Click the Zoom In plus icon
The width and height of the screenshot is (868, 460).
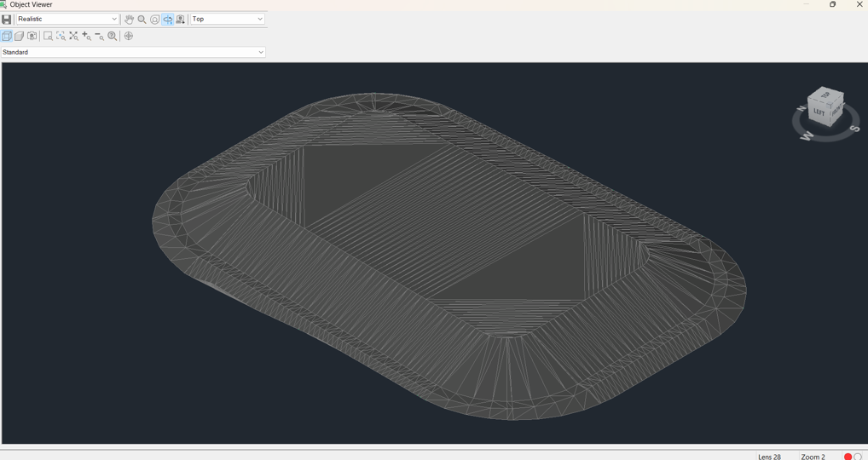[86, 36]
